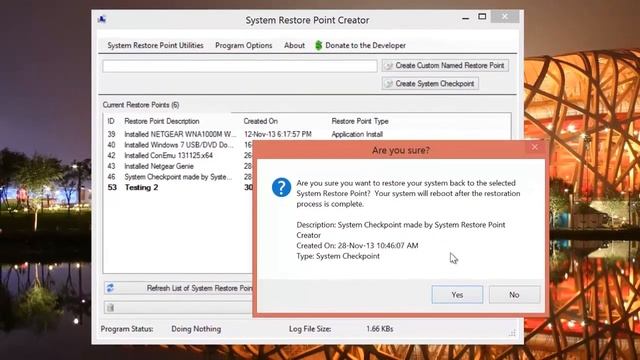Select 'Installed Netgear Genie' restore point
This screenshot has width=640, height=360.
(178, 166)
